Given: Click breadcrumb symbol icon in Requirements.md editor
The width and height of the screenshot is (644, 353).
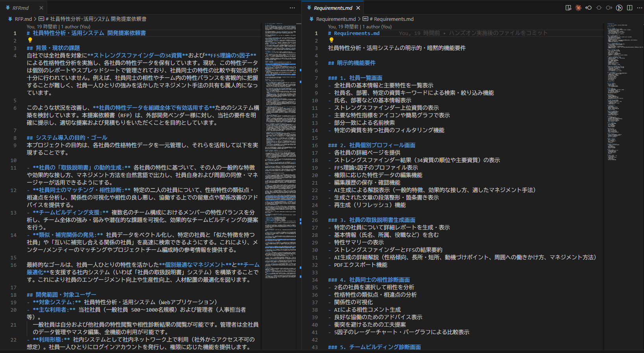Looking at the screenshot, I should (x=365, y=19).
